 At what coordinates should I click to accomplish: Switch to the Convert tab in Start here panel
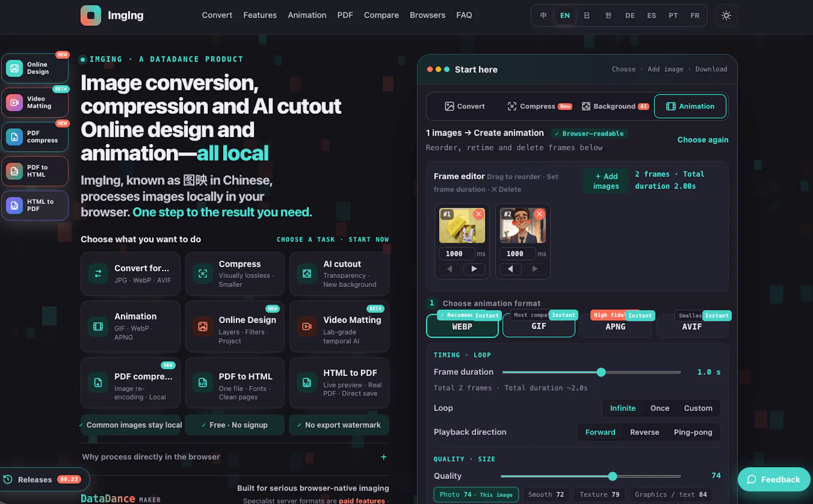point(464,106)
